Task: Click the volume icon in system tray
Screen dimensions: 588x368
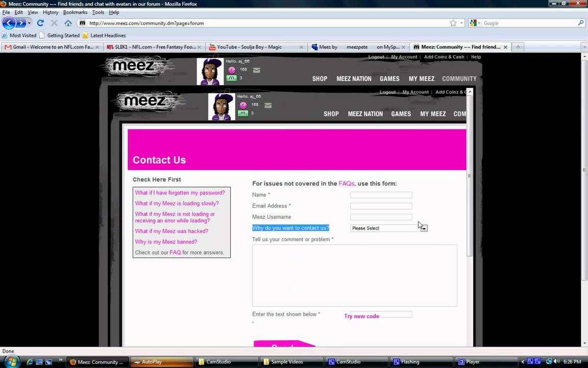Action: point(556,362)
